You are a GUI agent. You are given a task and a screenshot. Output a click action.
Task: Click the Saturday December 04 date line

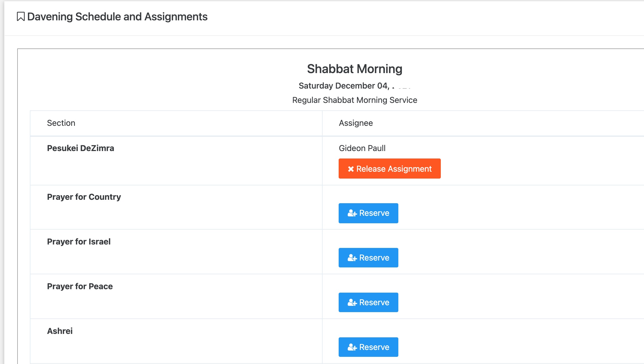[x=344, y=86]
